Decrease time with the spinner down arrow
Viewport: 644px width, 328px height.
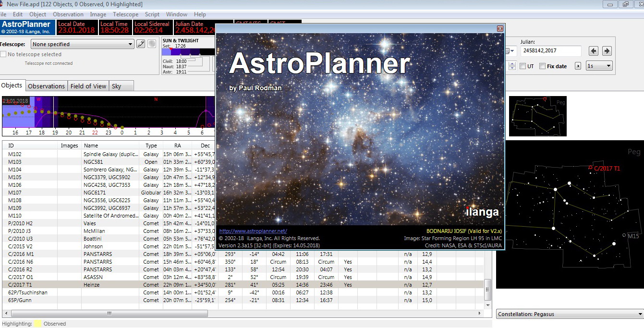[512, 69]
